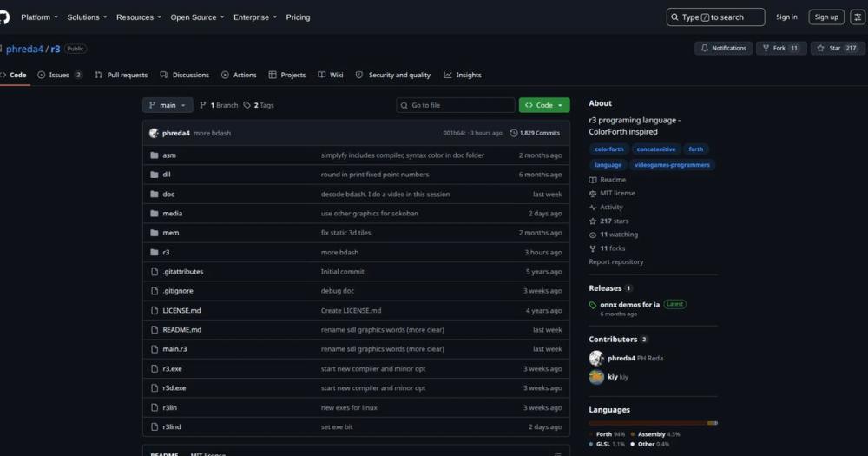Open the Projects tab
This screenshot has width=868, height=456.
coord(287,75)
